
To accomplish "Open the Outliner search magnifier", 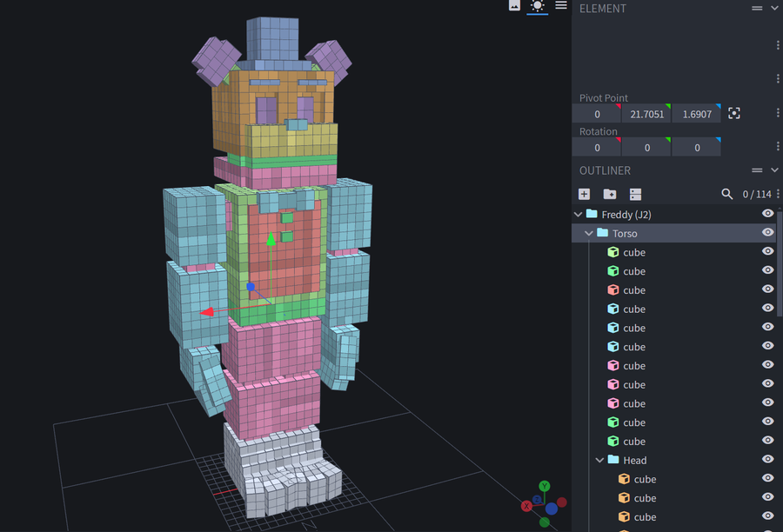I will coord(727,194).
